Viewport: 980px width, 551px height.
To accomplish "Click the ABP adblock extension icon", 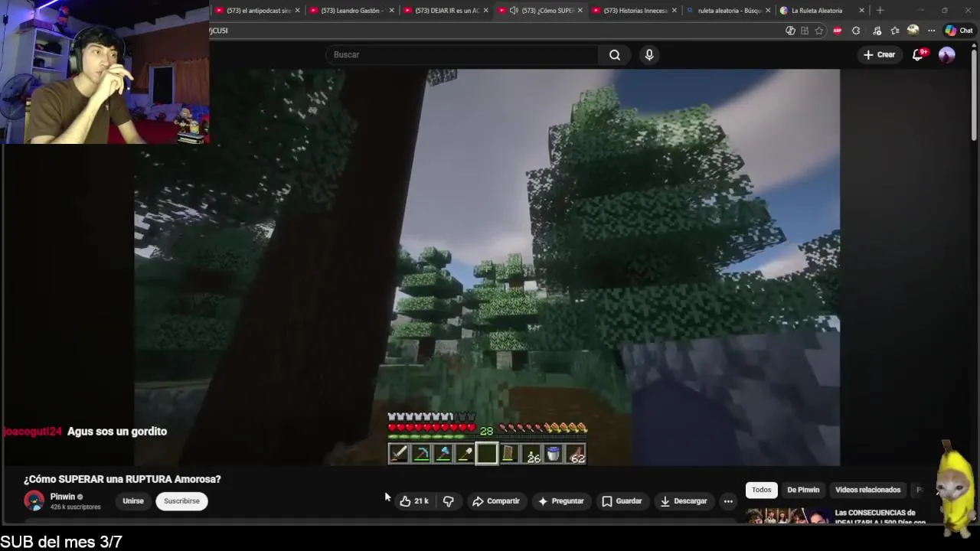I will (x=837, y=31).
